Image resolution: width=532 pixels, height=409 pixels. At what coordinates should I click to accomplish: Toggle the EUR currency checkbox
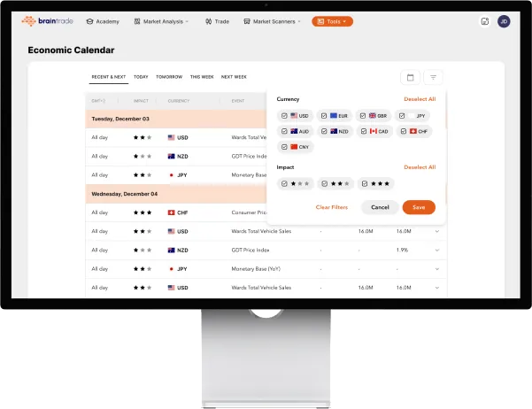pyautogui.click(x=324, y=116)
